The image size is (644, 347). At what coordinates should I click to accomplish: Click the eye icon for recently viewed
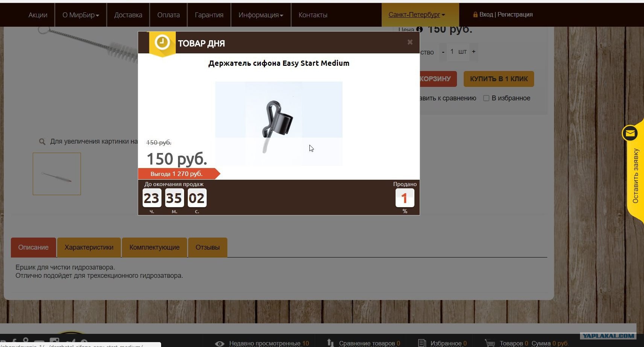[x=219, y=344]
